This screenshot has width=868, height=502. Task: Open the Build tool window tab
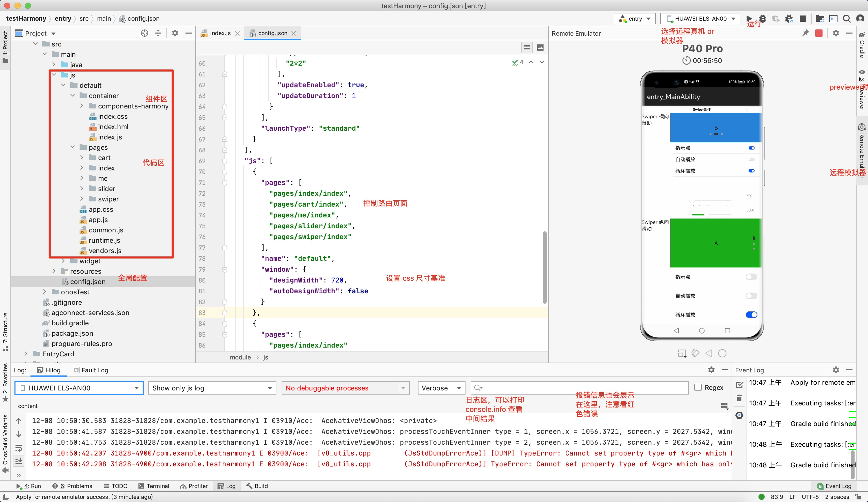coord(257,486)
